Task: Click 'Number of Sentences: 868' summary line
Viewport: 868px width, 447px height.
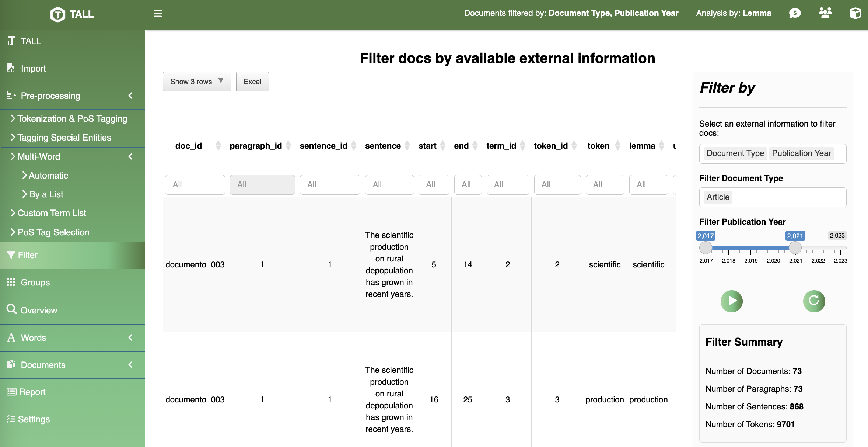Action: tap(754, 406)
